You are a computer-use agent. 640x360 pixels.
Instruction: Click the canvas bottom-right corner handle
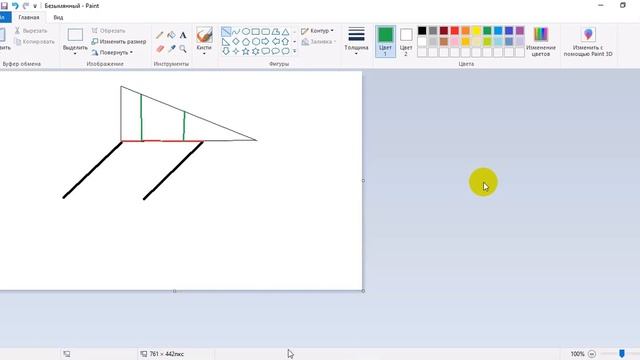[x=363, y=291]
